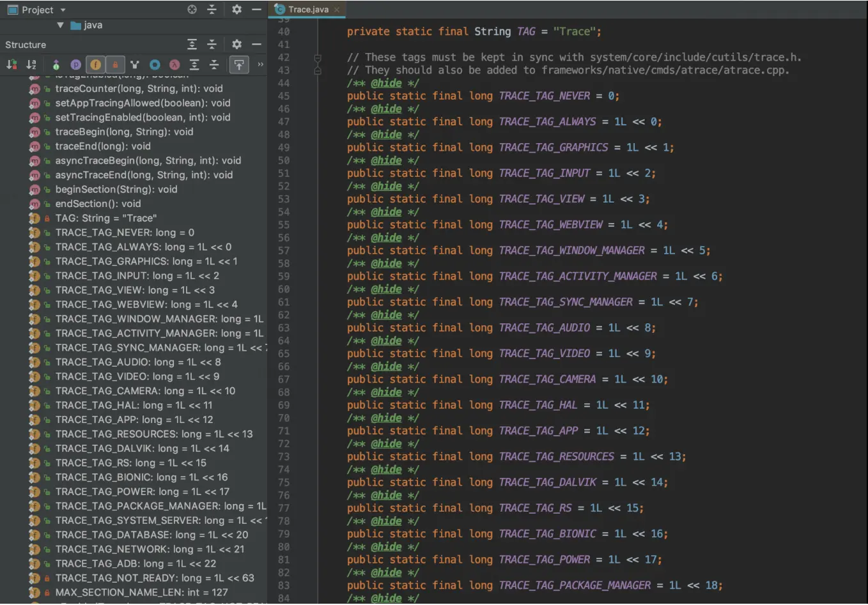Click @hide annotation on line 44
The height and width of the screenshot is (605, 868).
click(387, 83)
